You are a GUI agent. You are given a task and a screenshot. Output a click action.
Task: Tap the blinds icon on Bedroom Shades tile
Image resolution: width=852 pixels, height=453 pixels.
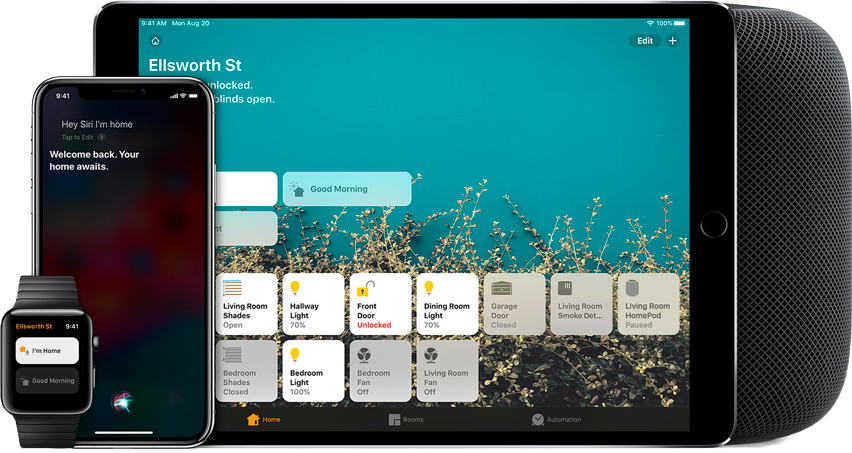(x=233, y=355)
